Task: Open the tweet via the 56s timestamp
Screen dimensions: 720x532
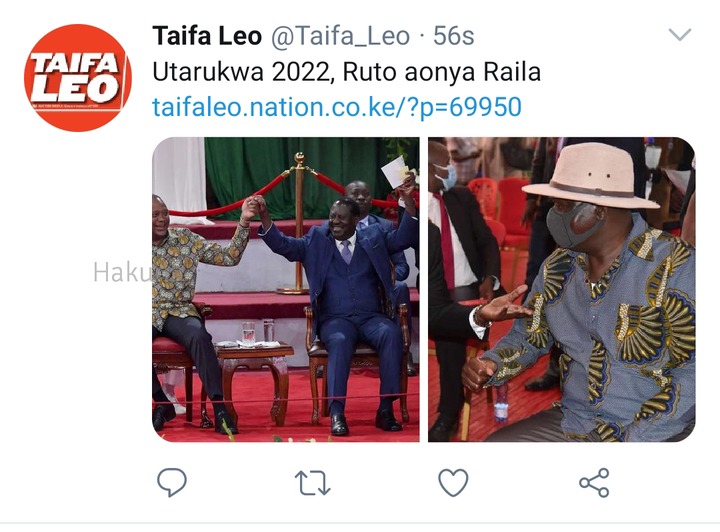Action: [453, 36]
